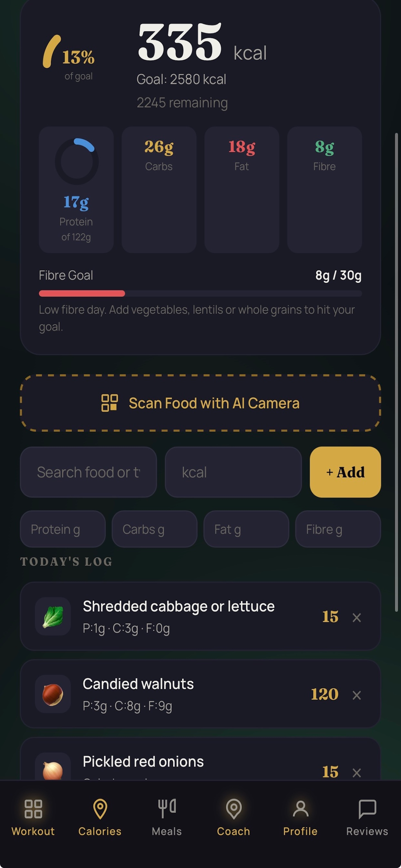Tap the candied walnuts chestnut thumbnail

53,694
